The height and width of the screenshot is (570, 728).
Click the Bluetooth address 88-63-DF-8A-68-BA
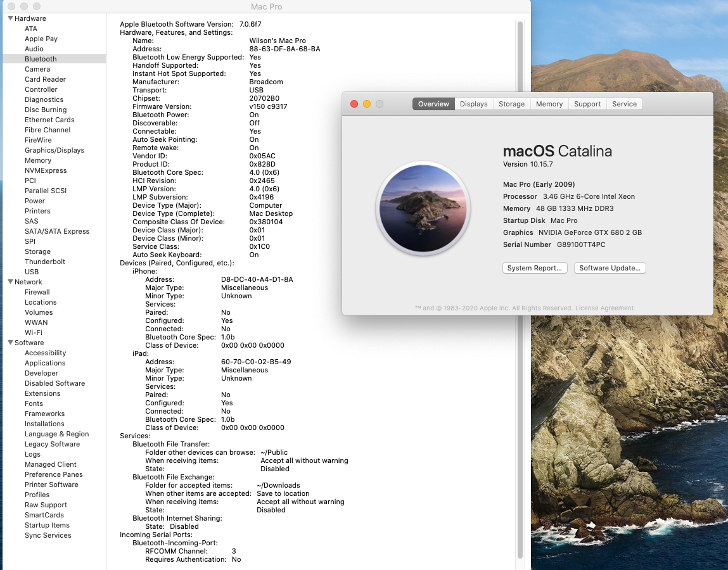284,49
